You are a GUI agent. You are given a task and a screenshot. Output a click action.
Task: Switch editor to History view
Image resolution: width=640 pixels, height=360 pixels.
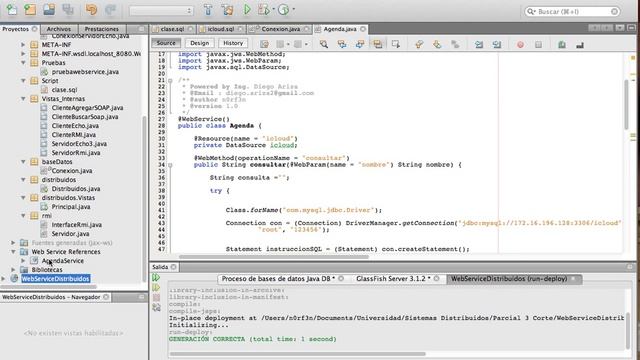click(233, 43)
